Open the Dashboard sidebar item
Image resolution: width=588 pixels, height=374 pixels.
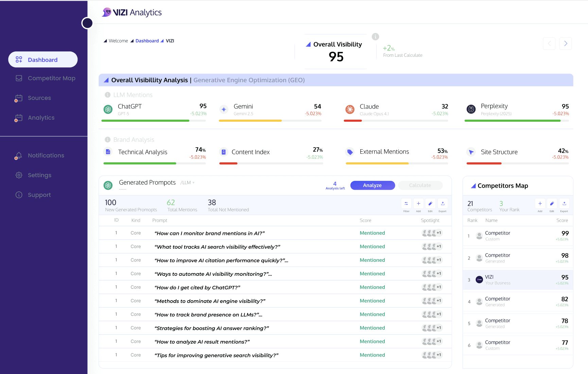click(x=43, y=60)
